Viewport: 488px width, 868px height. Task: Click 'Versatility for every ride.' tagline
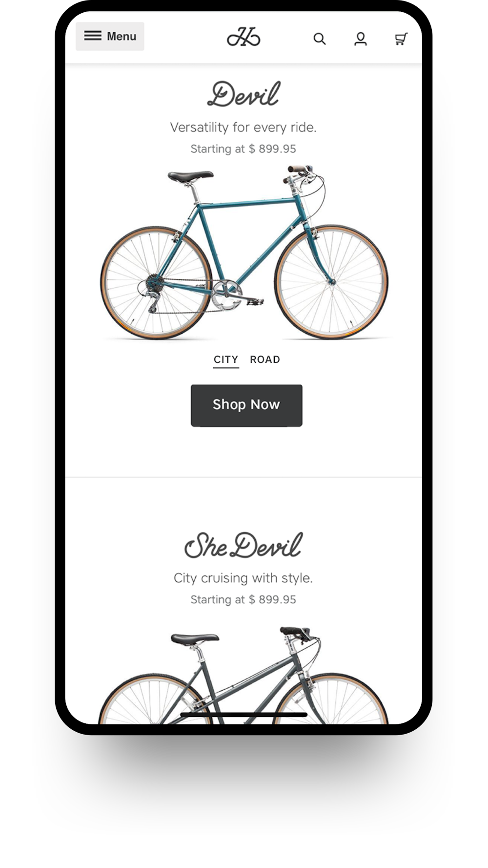click(244, 127)
